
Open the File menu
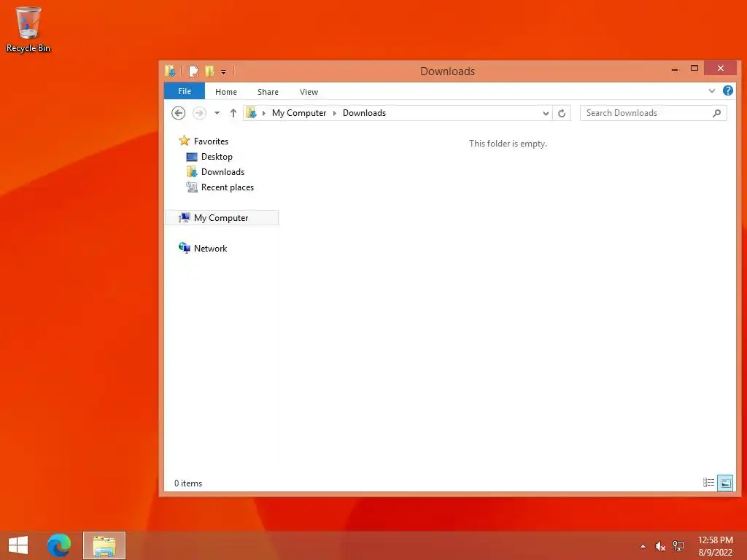tap(185, 91)
